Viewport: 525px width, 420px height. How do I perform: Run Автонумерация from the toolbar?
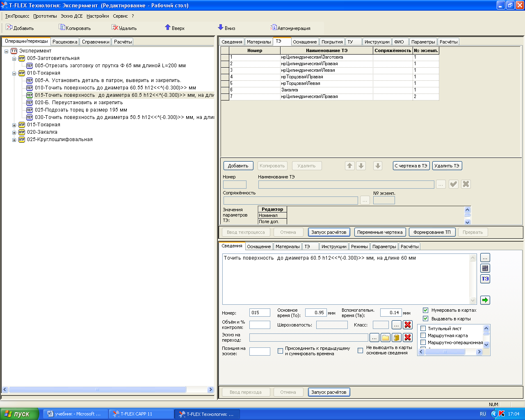click(x=274, y=27)
